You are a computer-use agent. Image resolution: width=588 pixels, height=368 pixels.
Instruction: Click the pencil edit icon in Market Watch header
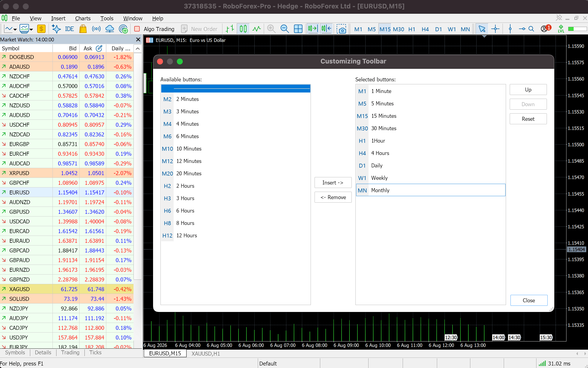99,48
